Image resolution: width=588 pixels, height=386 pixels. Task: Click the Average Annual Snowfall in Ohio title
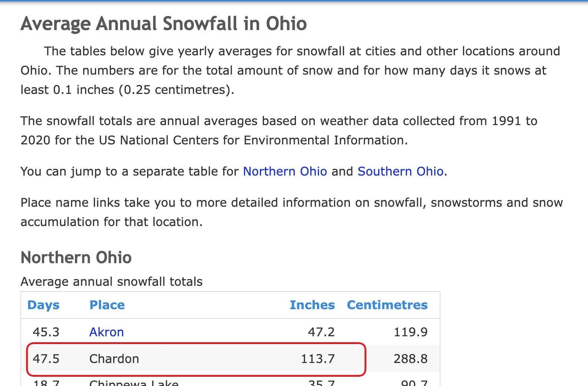coord(163,24)
